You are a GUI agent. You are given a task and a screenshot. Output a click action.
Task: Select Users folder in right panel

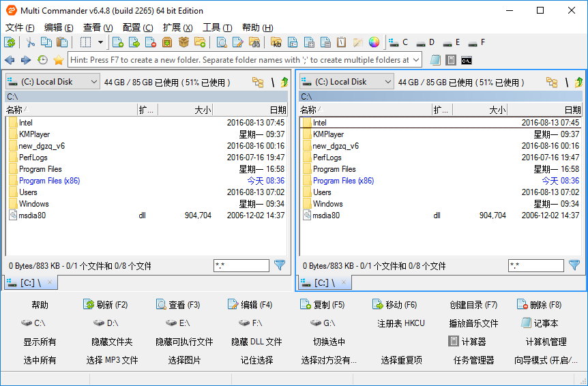tap(441, 192)
